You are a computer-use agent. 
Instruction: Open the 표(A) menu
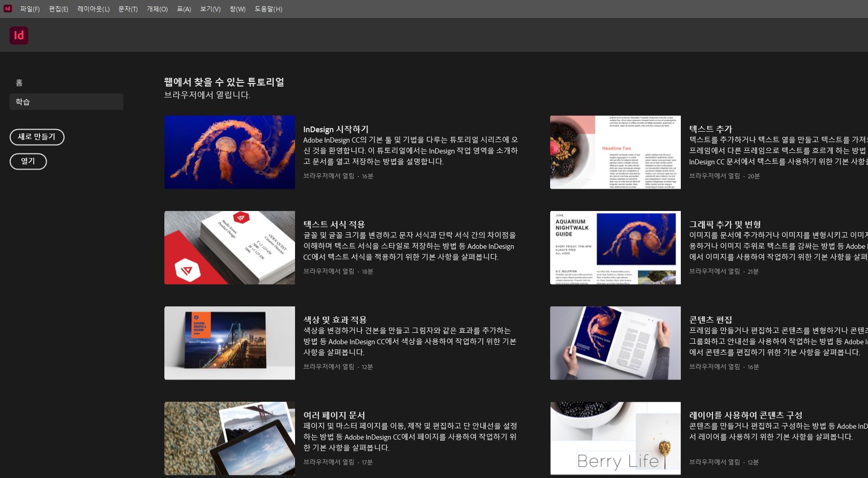point(184,9)
